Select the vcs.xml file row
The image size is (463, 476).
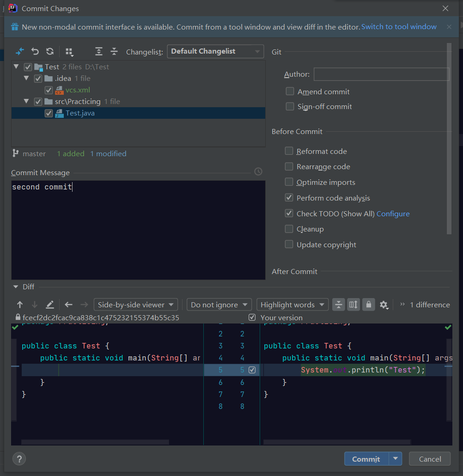[x=138, y=90]
